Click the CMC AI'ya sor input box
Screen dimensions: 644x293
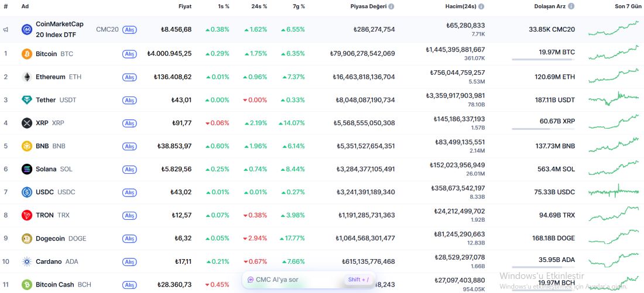click(x=293, y=280)
